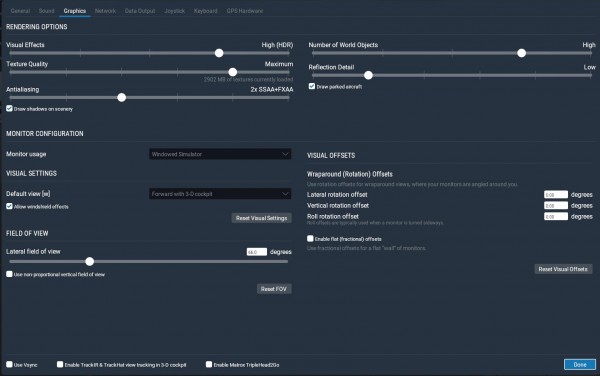Click the Vertical rotation offset field
The width and height of the screenshot is (600, 376).
click(x=556, y=206)
